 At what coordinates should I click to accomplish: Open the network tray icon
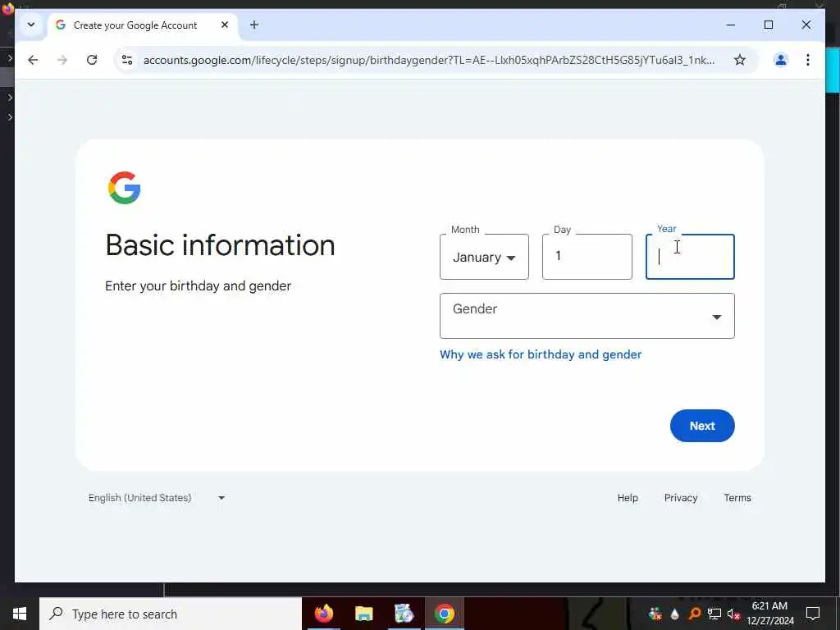pos(714,614)
